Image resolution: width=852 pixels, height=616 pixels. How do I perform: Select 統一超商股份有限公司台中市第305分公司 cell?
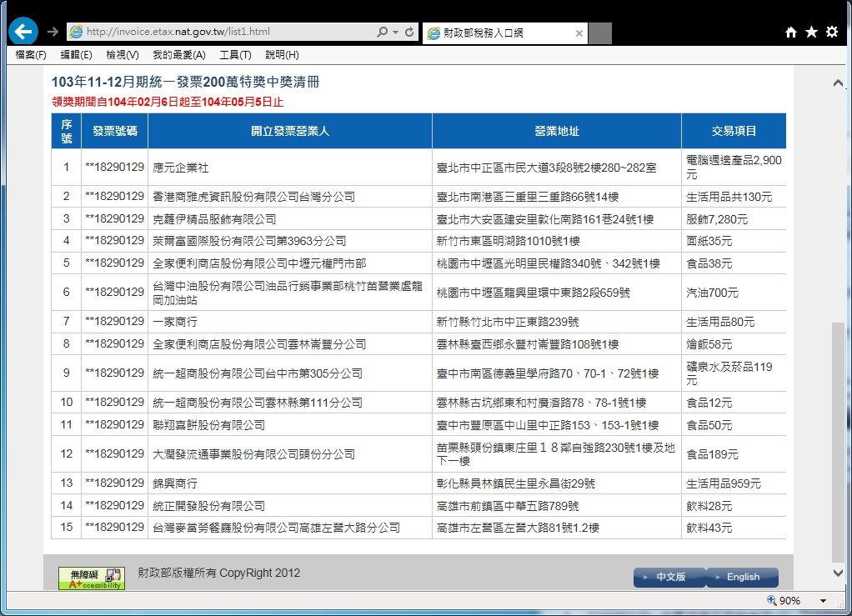pos(290,373)
